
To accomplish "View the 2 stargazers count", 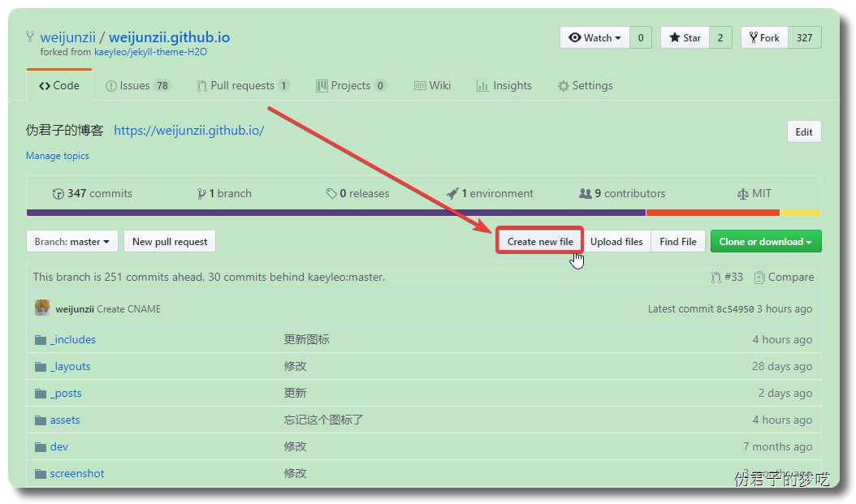I will coord(720,37).
